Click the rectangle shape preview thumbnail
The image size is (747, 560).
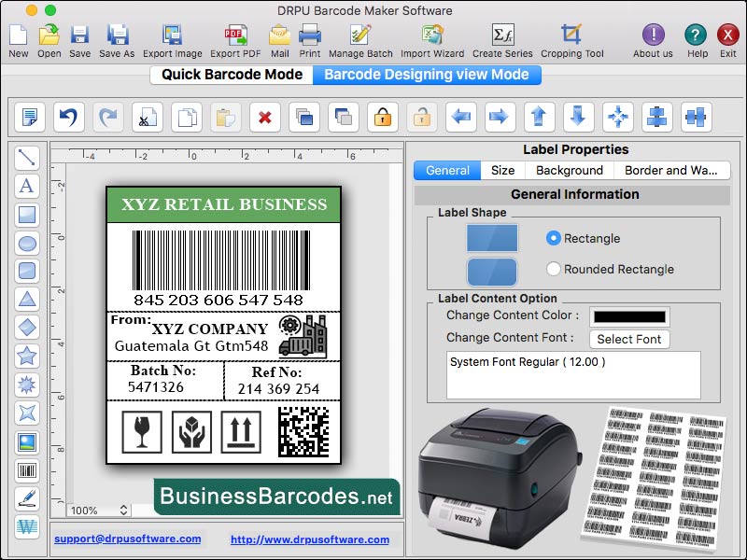point(492,238)
